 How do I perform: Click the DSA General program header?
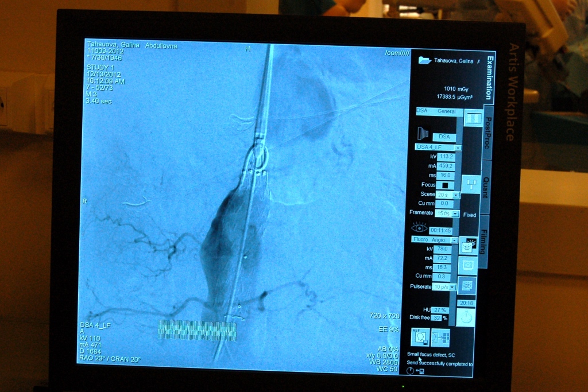436,111
